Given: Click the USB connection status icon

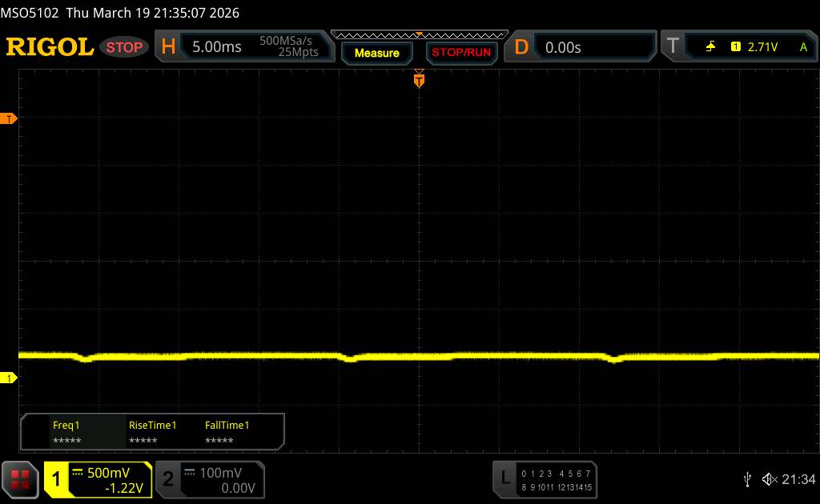Looking at the screenshot, I should pos(747,478).
